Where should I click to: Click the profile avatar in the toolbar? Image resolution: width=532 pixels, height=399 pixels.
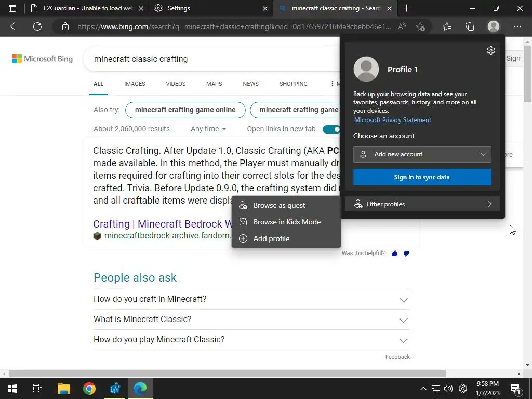494,26
